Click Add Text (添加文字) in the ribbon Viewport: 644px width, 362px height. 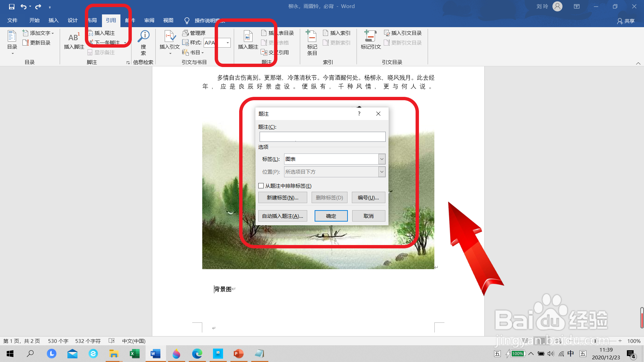click(x=38, y=33)
